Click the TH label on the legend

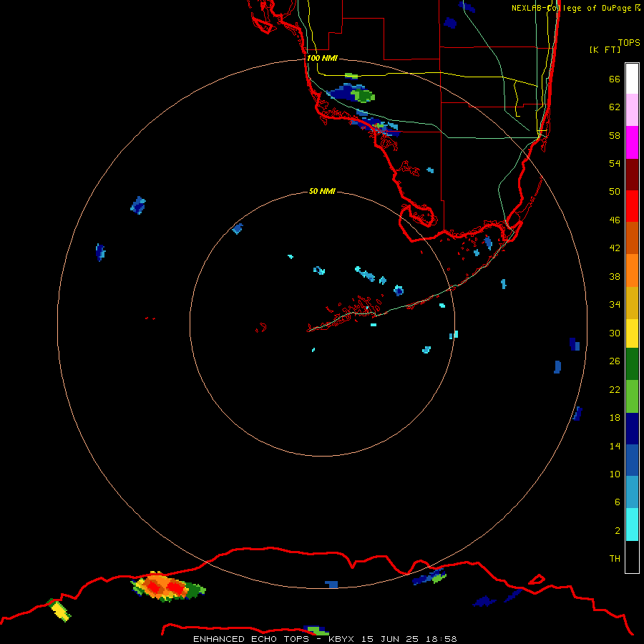click(x=615, y=559)
